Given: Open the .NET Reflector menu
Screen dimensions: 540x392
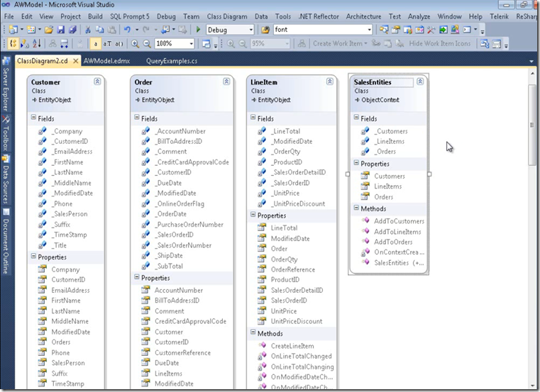Looking at the screenshot, I should click(x=319, y=16).
